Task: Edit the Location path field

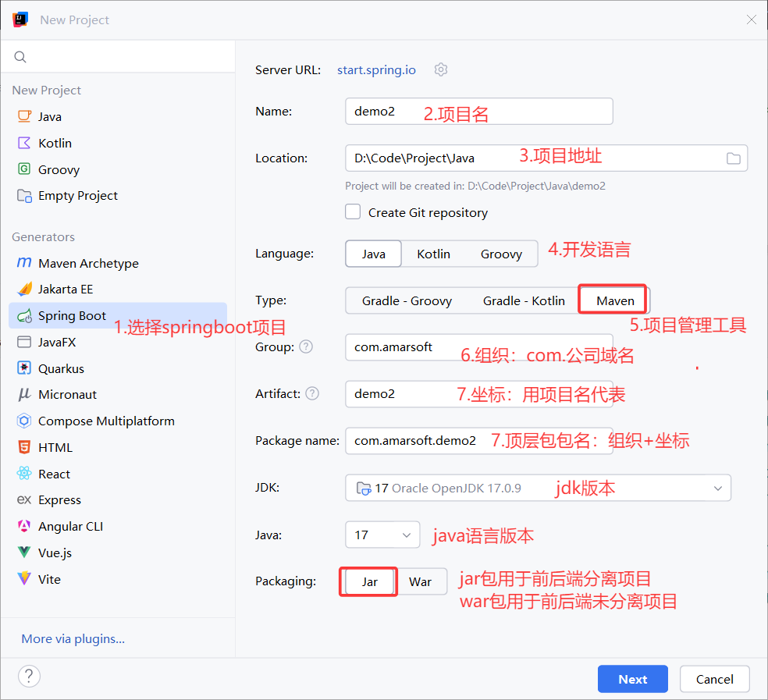Action: [x=546, y=158]
